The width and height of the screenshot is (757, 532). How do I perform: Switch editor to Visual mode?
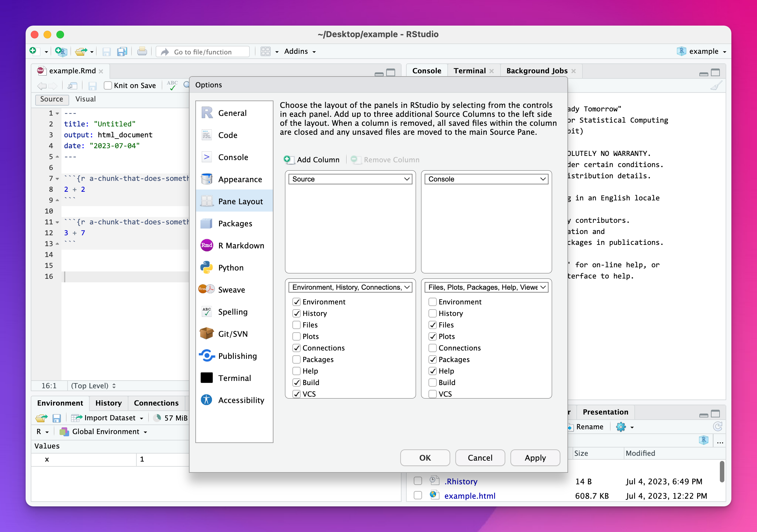85,99
